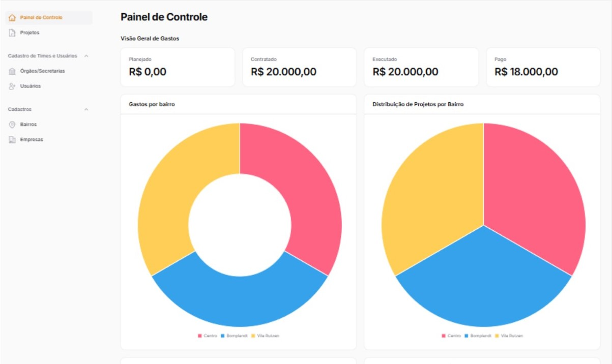
Task: Click the Pago R$ 18.000,00 card
Action: [x=543, y=67]
